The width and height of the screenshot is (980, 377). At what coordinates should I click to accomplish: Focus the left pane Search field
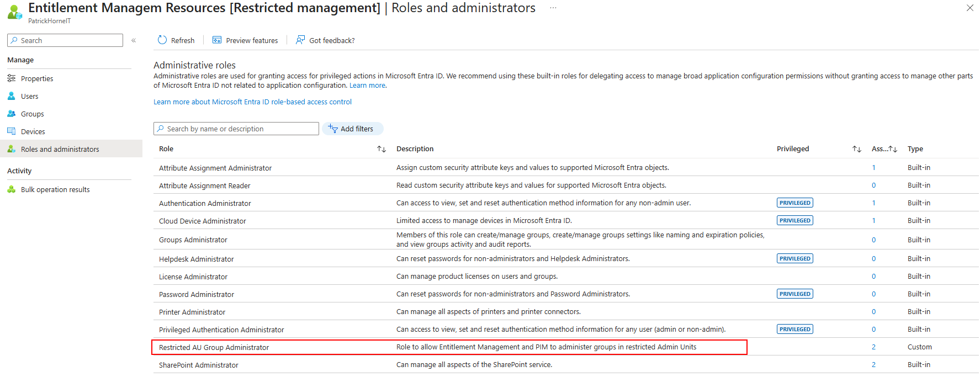pyautogui.click(x=65, y=40)
